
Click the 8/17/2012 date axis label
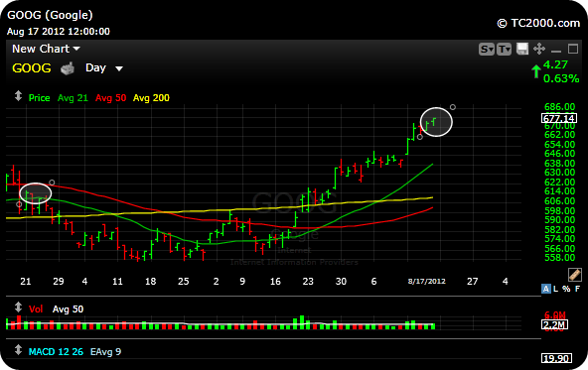coord(427,282)
